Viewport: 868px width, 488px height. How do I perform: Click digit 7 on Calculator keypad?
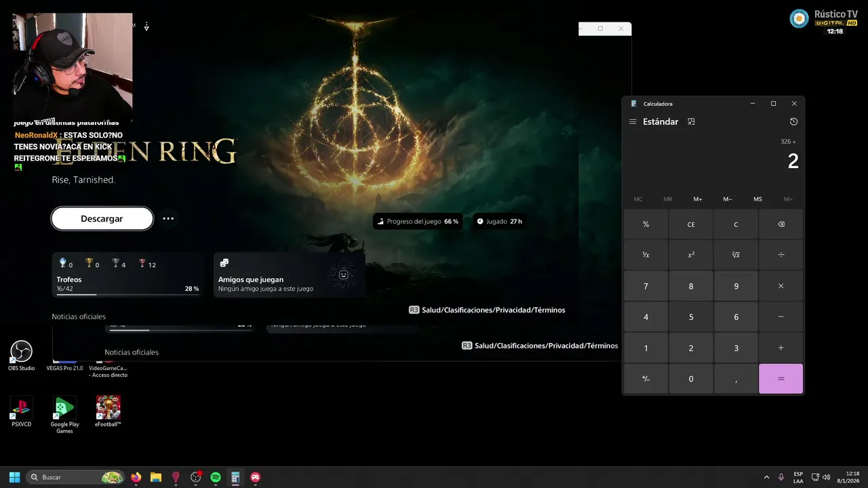pyautogui.click(x=646, y=286)
